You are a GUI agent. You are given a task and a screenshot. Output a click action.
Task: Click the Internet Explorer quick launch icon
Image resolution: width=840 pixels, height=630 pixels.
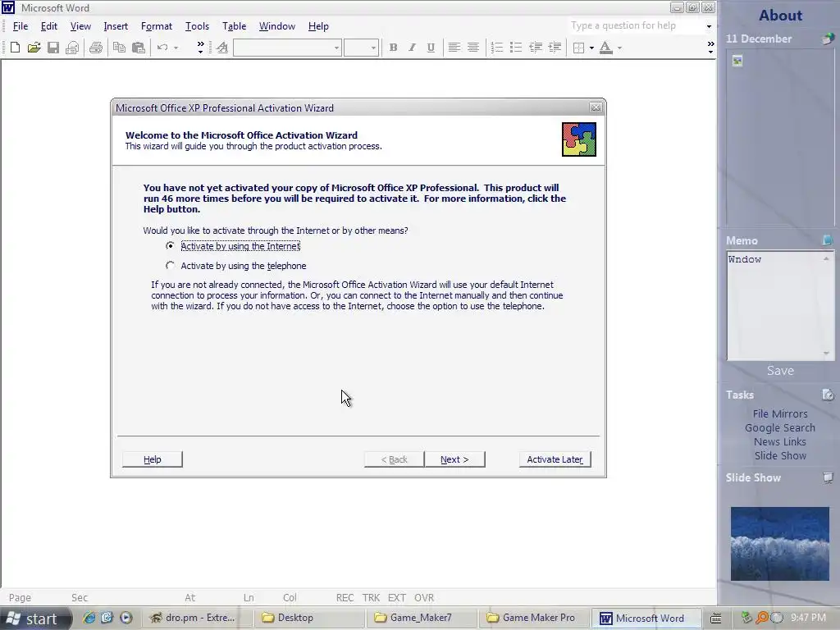pyautogui.click(x=89, y=617)
